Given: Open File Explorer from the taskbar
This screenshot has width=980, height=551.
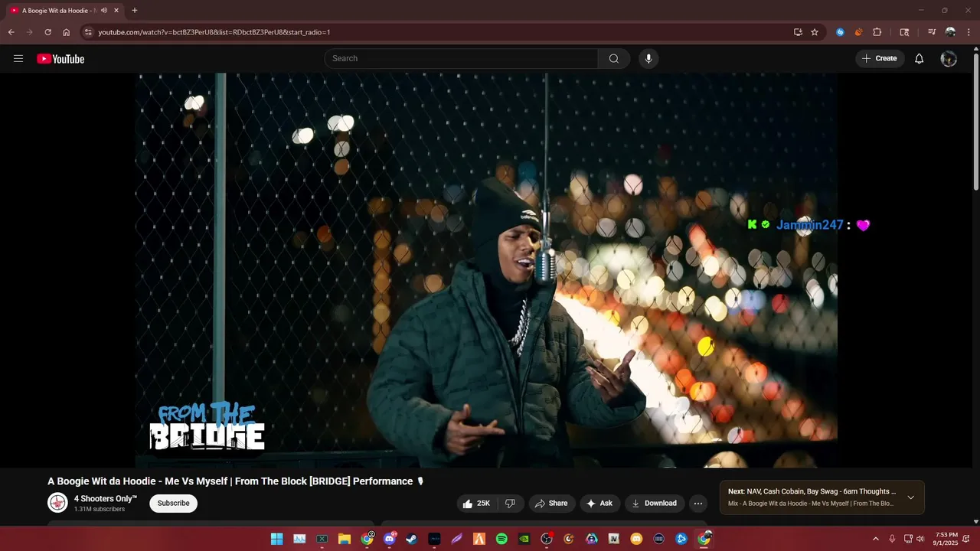Looking at the screenshot, I should coord(345,539).
